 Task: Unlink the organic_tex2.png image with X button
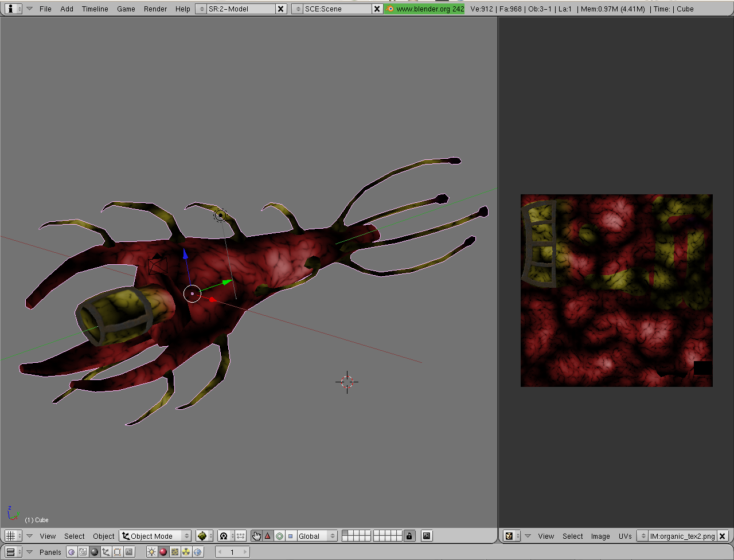pos(723,536)
